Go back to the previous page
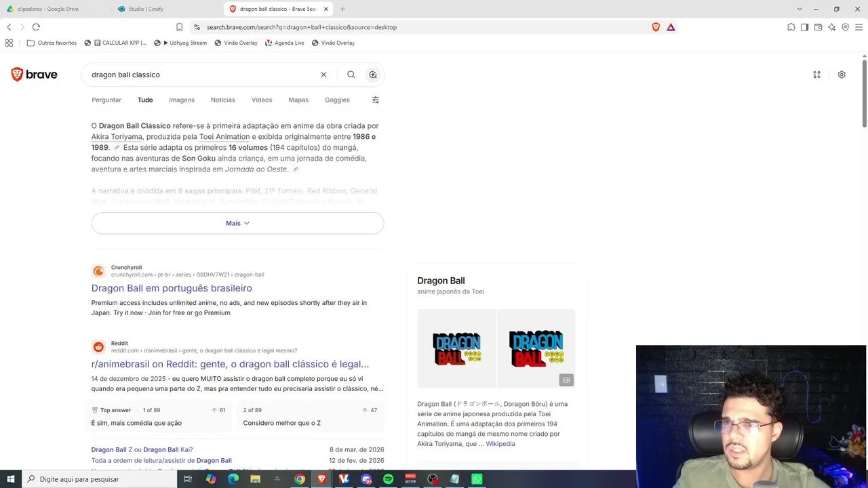Image resolution: width=868 pixels, height=488 pixels. (x=9, y=27)
